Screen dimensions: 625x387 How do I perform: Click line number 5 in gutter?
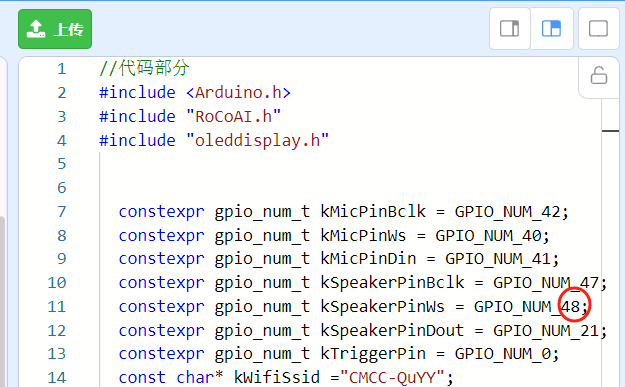point(61,164)
